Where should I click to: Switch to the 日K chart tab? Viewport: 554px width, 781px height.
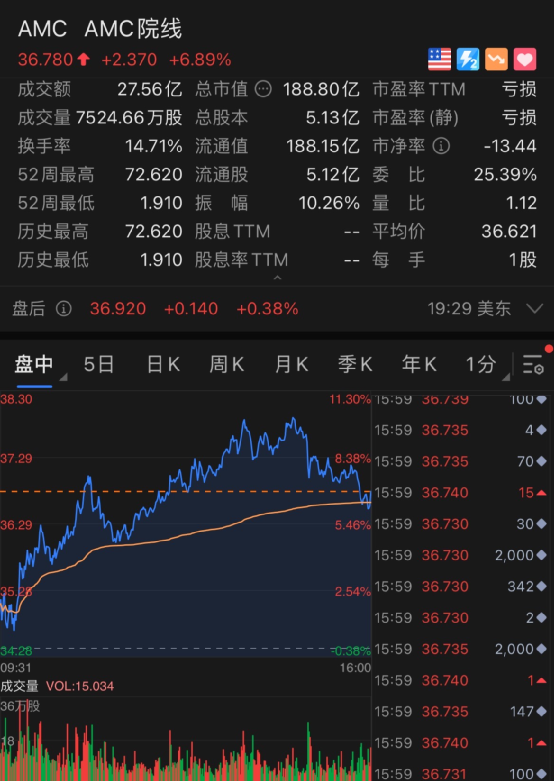click(163, 365)
